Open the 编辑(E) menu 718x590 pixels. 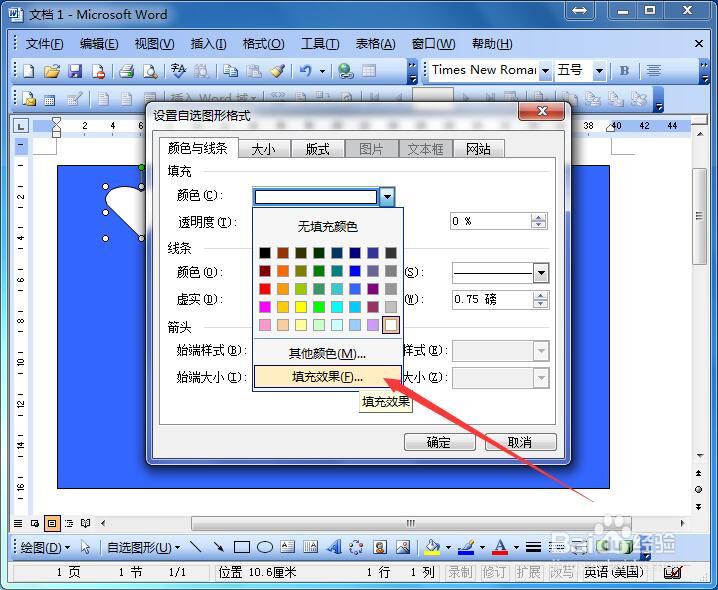pyautogui.click(x=99, y=44)
